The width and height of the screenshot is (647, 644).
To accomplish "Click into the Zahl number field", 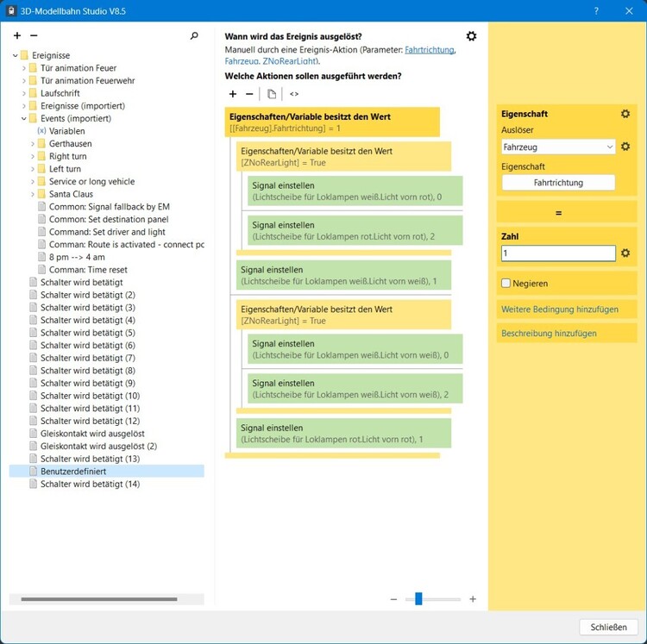I will 558,253.
